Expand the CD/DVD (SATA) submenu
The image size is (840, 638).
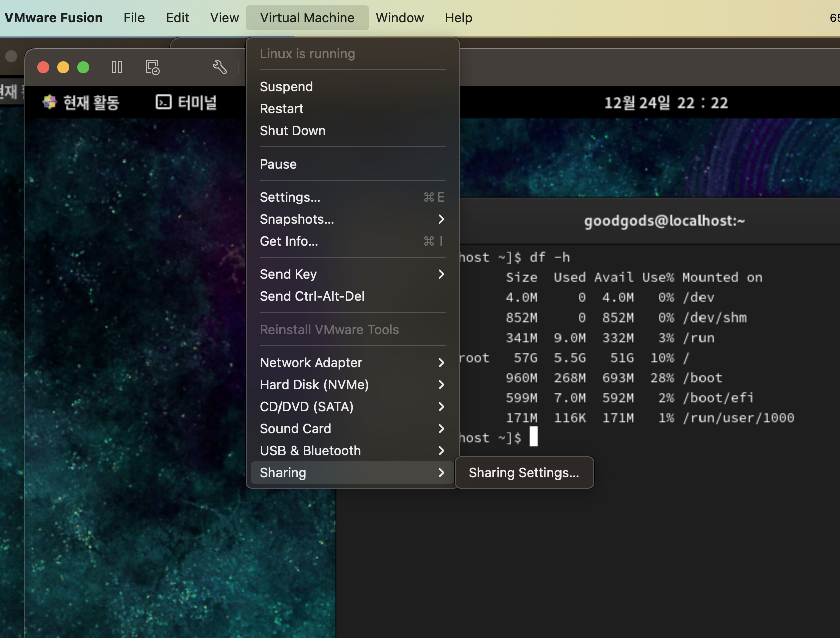pyautogui.click(x=353, y=407)
